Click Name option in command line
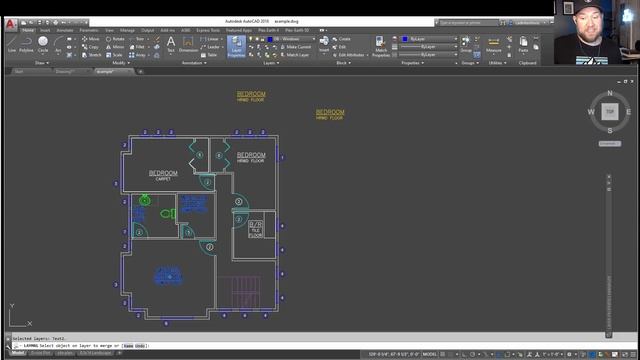 click(x=128, y=346)
